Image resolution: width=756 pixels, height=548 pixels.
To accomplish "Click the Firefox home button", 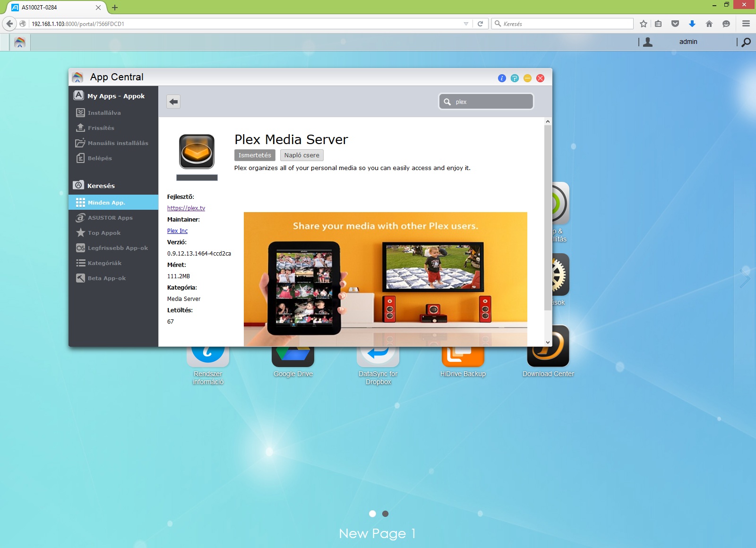I will click(709, 24).
